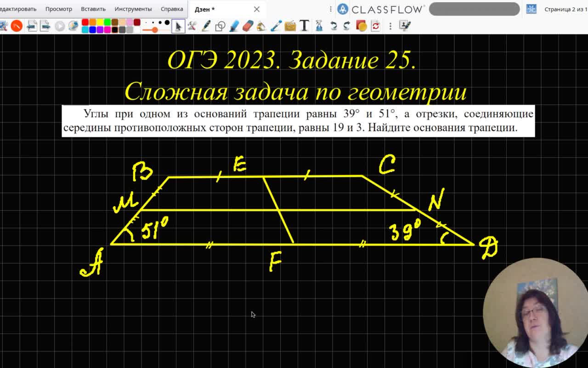Toggle the small pen size dot
588x368 pixels.
(x=146, y=22)
